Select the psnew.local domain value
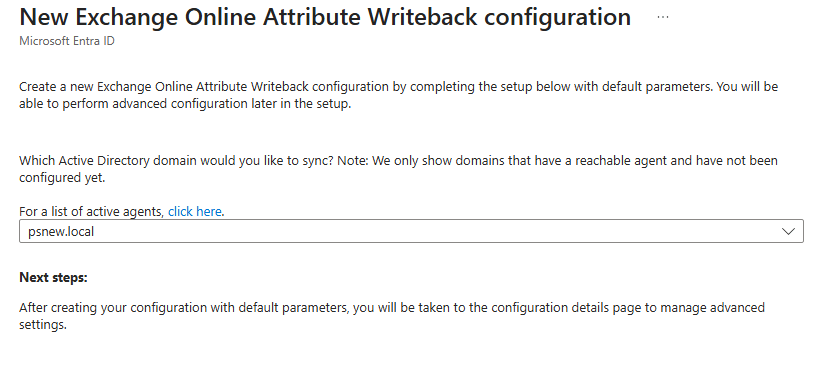827x368 pixels. [x=61, y=231]
